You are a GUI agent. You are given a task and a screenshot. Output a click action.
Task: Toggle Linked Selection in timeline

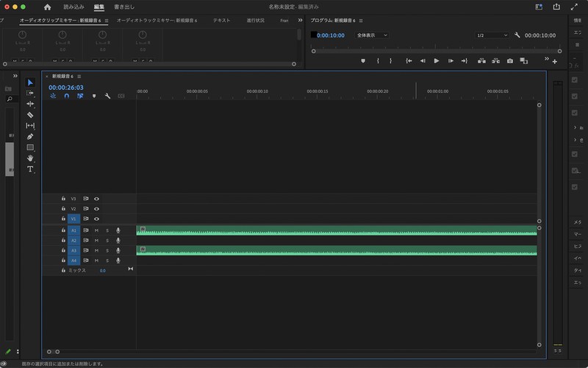pos(80,96)
